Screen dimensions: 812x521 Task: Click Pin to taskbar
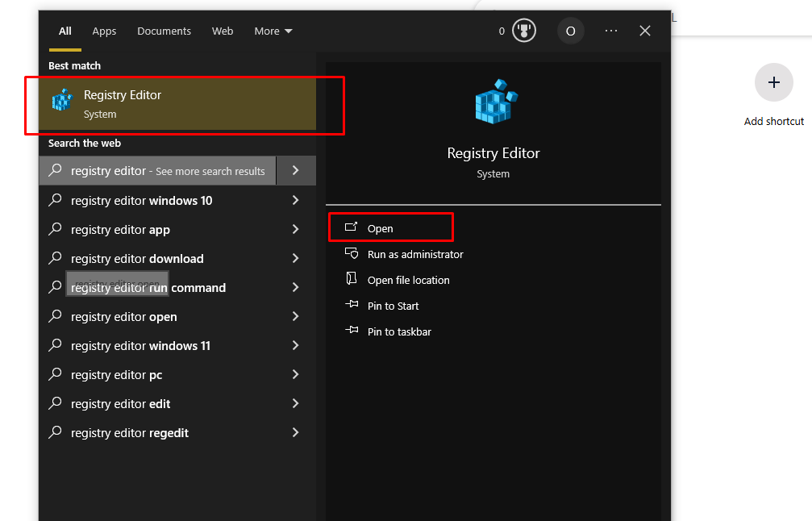399,332
